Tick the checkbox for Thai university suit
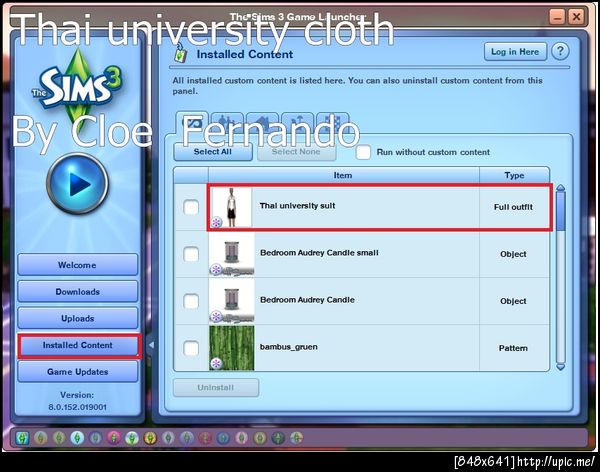Screen dimensions: 600x472 pyautogui.click(x=191, y=207)
